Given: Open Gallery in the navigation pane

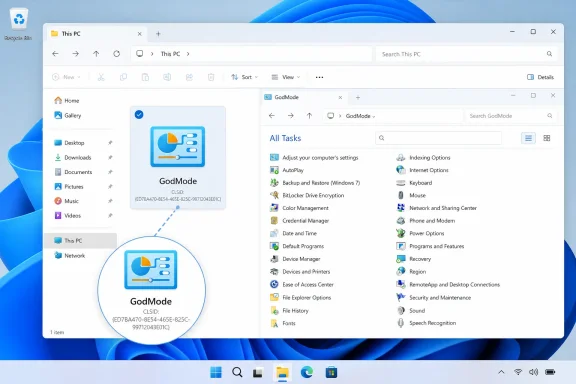Looking at the screenshot, I should click(x=68, y=115).
